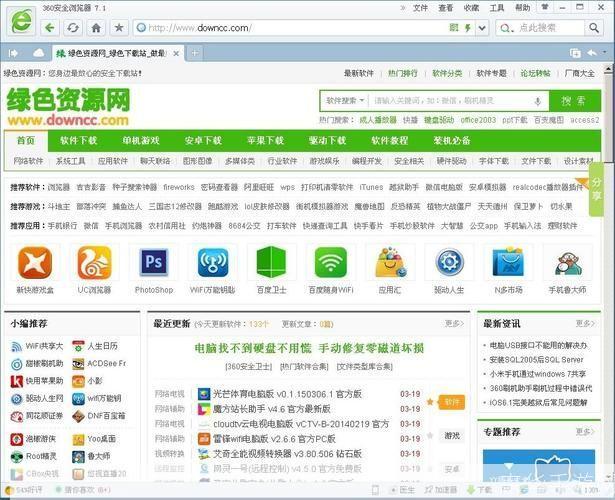Click 更多 beside 最新资讯
Viewport: 615px width, 500px height.
click(586, 324)
